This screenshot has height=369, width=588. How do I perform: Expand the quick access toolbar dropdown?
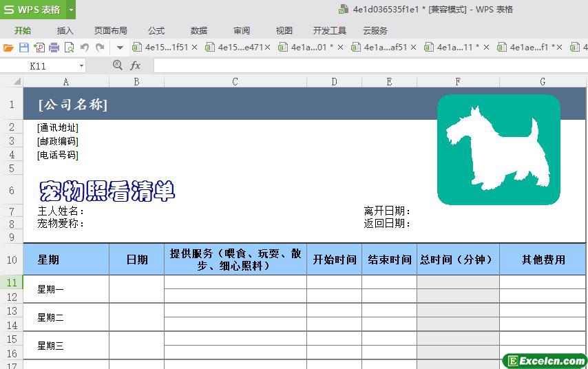point(120,48)
